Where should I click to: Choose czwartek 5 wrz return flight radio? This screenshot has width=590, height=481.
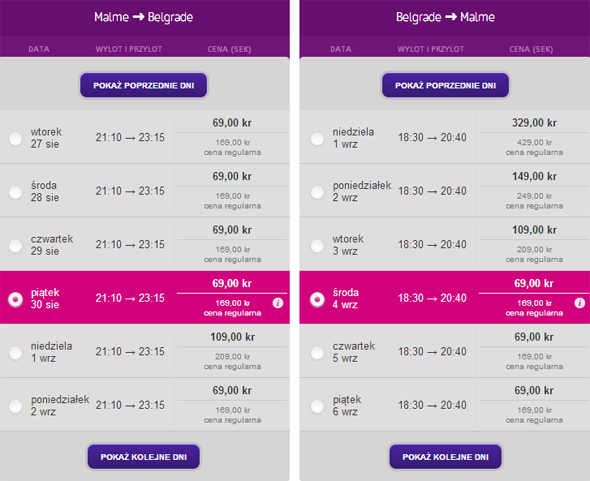tap(317, 353)
